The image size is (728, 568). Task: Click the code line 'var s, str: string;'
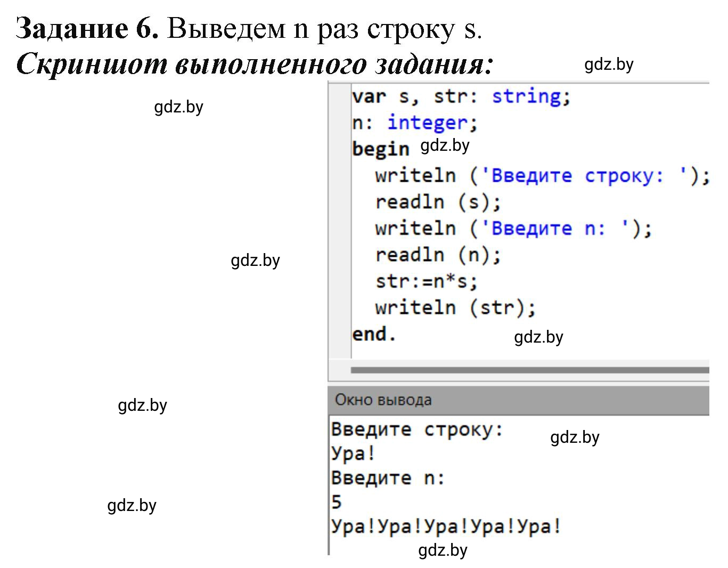click(461, 96)
